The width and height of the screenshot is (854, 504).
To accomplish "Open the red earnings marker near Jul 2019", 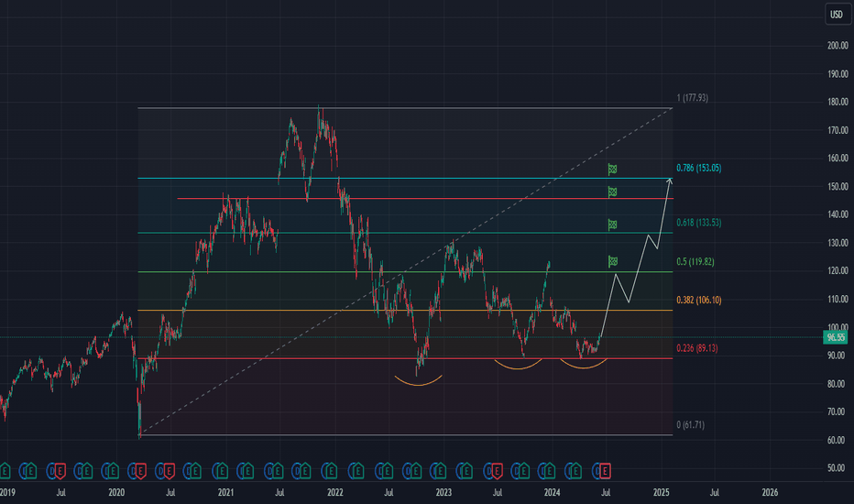I will [x=60, y=470].
